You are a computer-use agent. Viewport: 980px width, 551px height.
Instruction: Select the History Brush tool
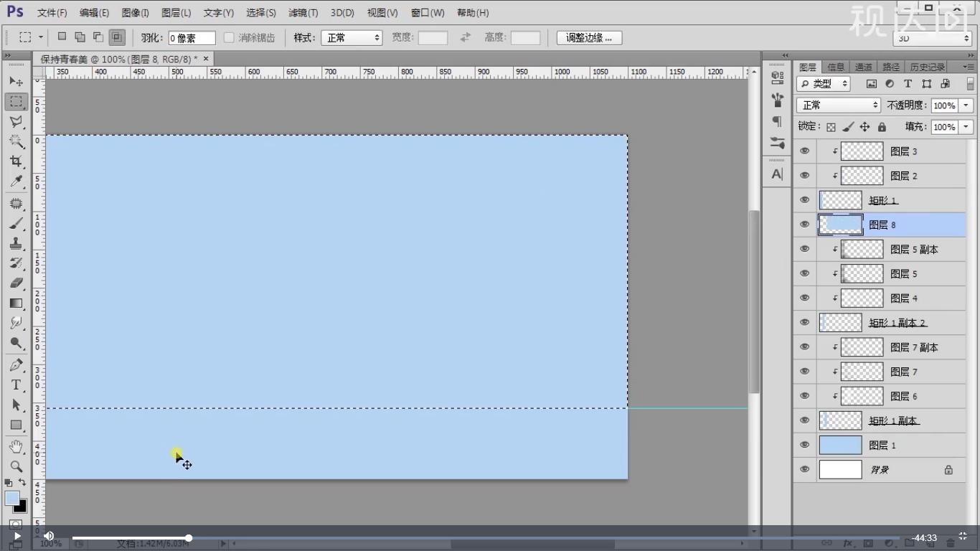[16, 263]
